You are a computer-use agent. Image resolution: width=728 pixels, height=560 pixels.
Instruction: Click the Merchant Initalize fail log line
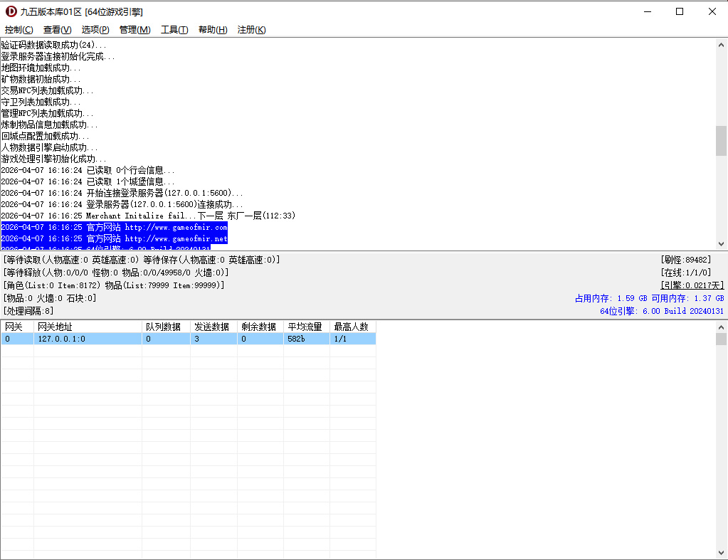(148, 216)
